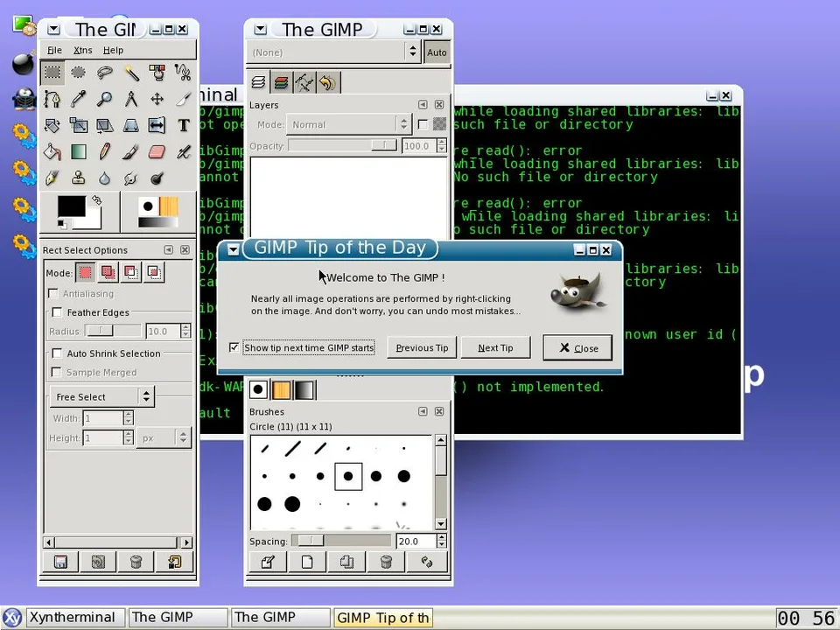Screen dimensions: 840x630
Task: Pick the Fuzzy Select magic wand tool
Action: tap(130, 73)
